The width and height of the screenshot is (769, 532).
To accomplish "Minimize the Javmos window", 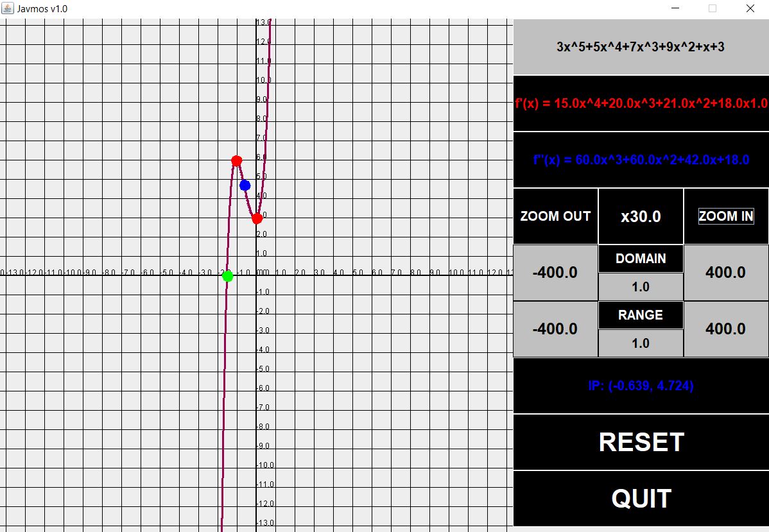I will coord(675,8).
